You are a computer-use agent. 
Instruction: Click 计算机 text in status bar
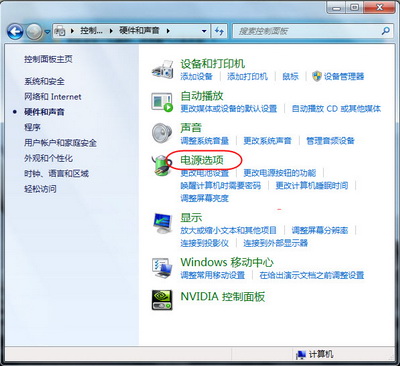click(321, 354)
